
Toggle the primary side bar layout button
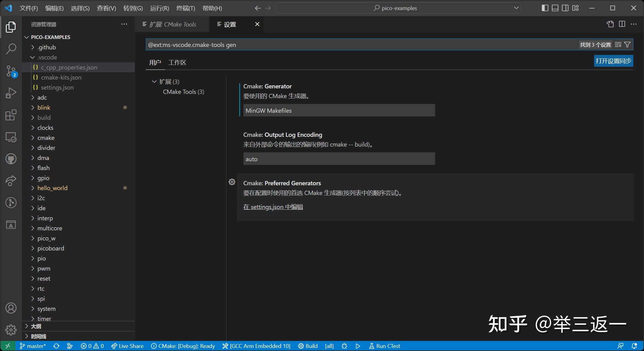click(x=545, y=8)
